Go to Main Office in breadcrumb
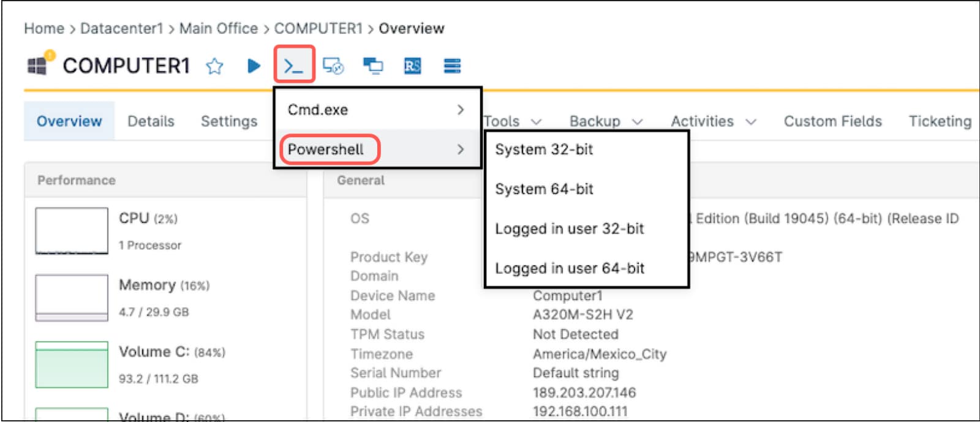This screenshot has height=422, width=980. pos(219,28)
